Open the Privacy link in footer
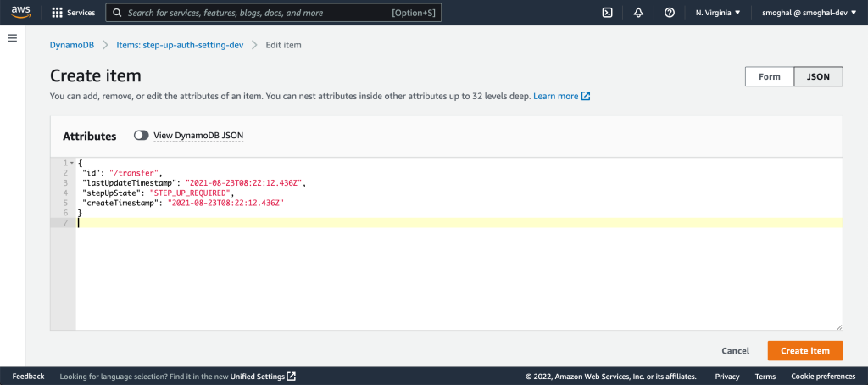This screenshot has height=385, width=868. pos(726,377)
